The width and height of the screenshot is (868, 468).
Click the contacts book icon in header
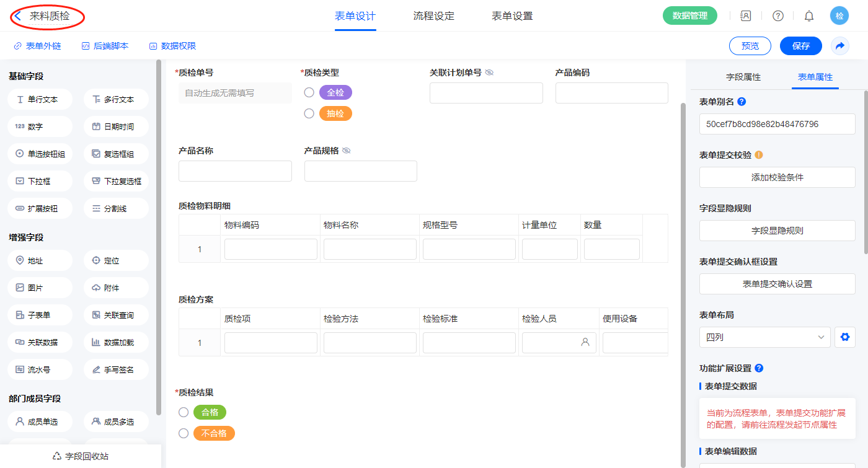coord(746,16)
